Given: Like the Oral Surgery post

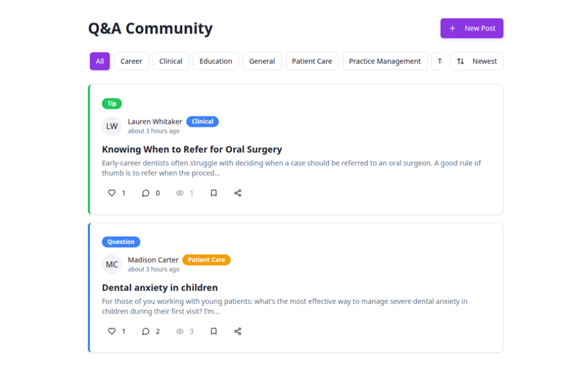Looking at the screenshot, I should point(112,193).
